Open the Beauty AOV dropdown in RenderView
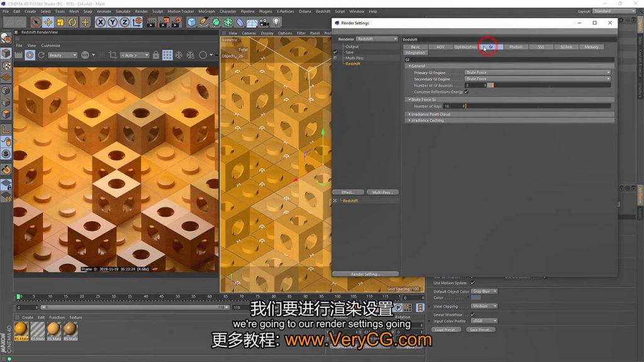The height and width of the screenshot is (362, 644). click(62, 55)
